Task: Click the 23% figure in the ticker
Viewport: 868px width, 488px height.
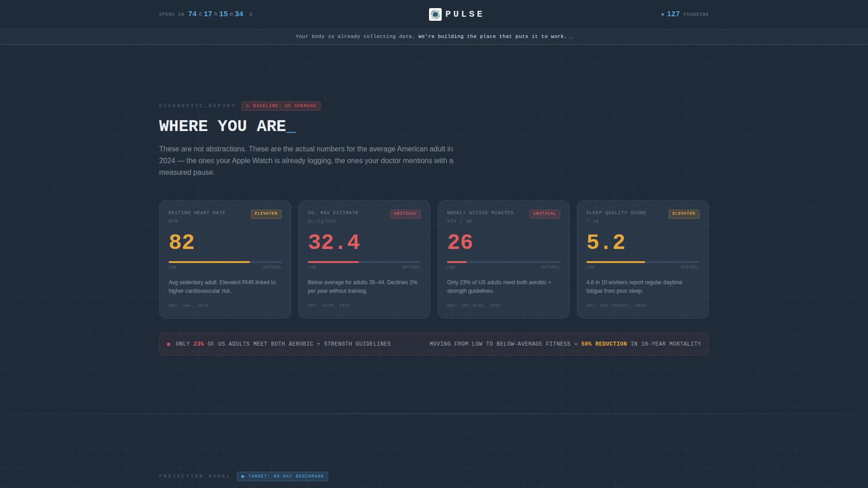Action: 199,344
